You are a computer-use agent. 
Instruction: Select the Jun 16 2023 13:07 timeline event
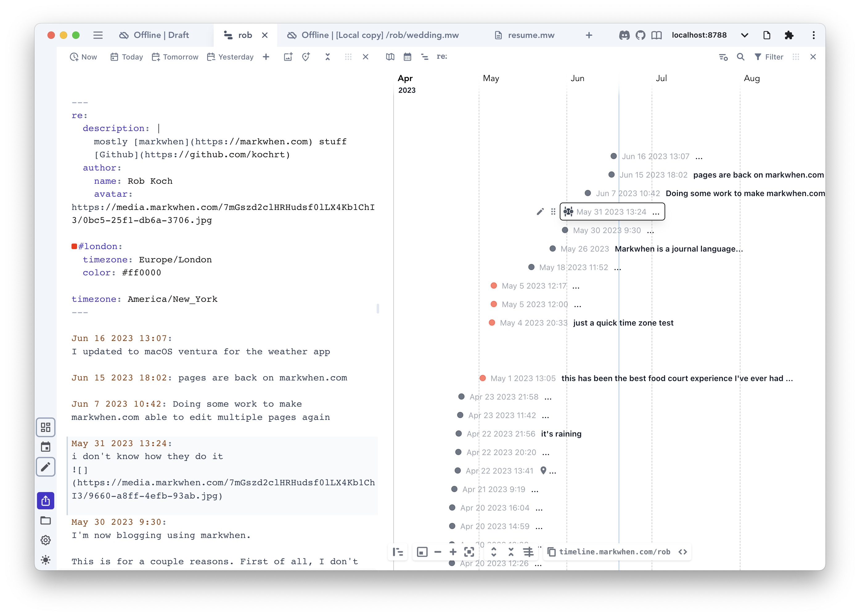[x=656, y=156]
